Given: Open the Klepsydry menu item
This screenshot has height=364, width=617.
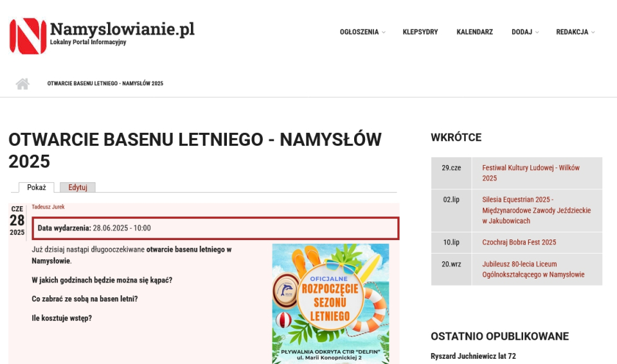Looking at the screenshot, I should [420, 32].
